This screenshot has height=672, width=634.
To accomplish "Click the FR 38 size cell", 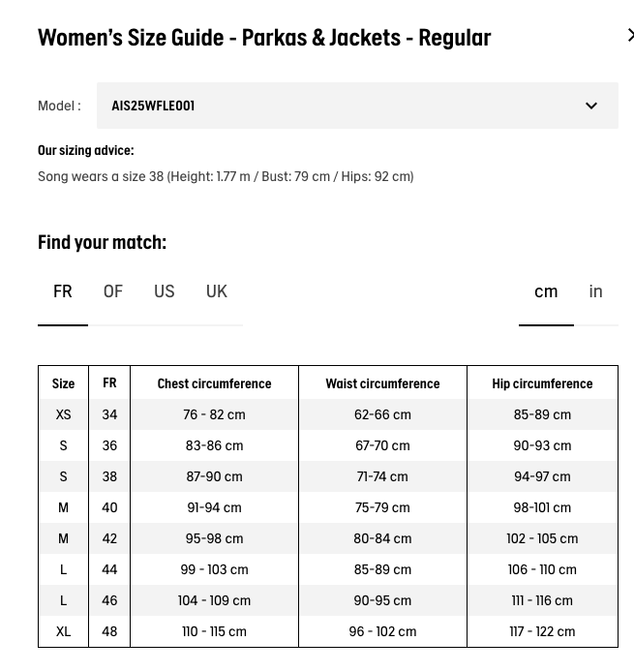I will click(x=109, y=476).
